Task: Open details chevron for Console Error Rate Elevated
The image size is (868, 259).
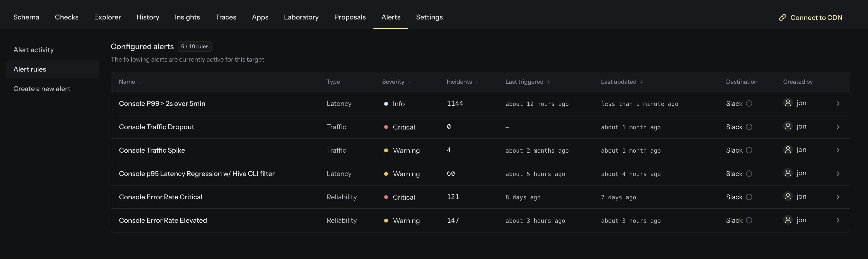Action: [x=838, y=220]
